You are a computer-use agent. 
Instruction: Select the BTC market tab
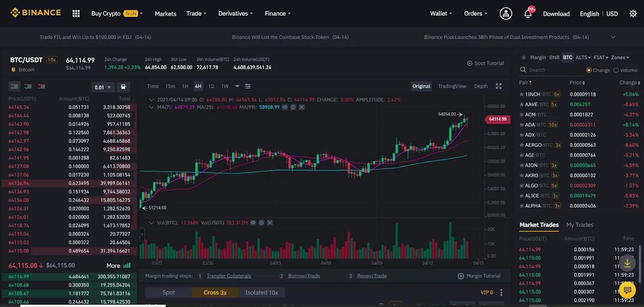coord(568,58)
